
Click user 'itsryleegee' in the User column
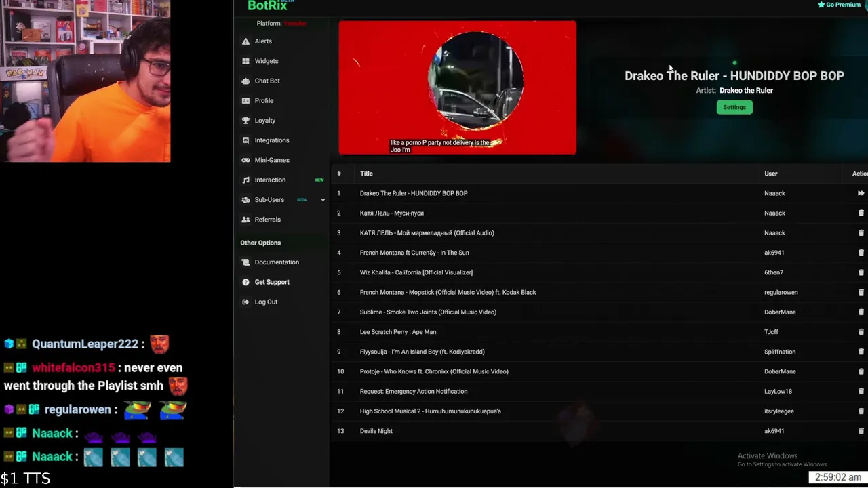pyautogui.click(x=779, y=411)
